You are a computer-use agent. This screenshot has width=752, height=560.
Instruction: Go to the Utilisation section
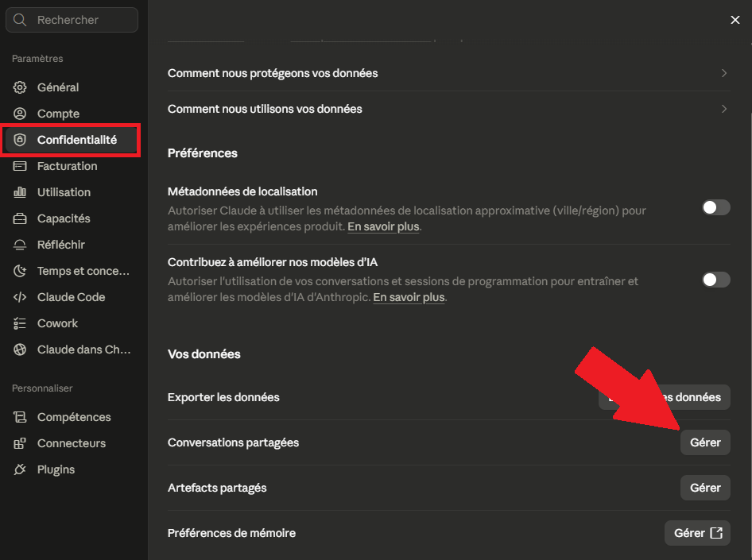click(x=72, y=192)
